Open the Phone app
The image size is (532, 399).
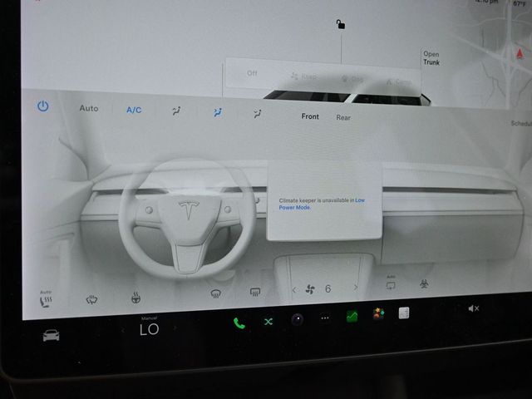click(x=239, y=323)
